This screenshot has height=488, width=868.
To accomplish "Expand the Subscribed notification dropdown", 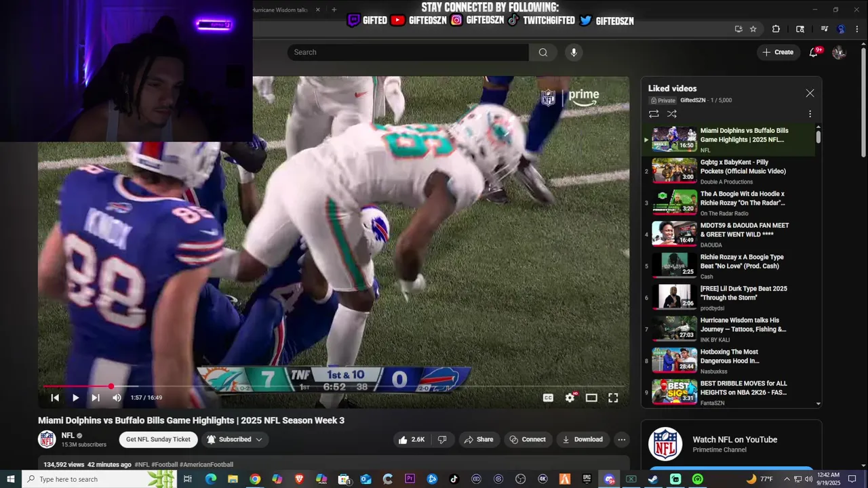I will (235, 439).
